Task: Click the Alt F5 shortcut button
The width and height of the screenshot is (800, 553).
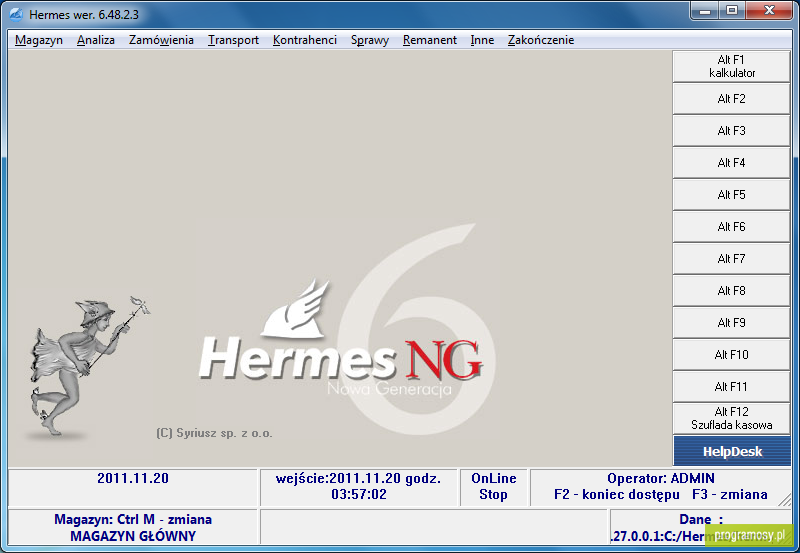Action: [731, 194]
